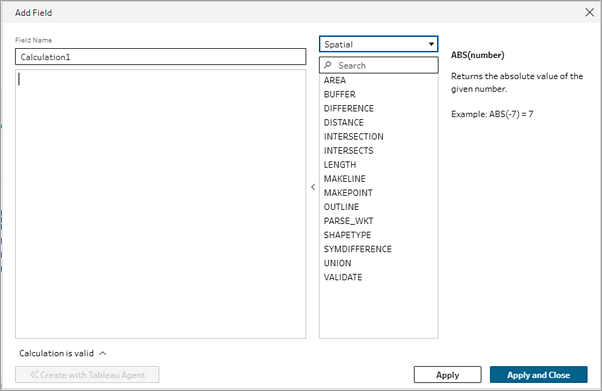Select the SYMDIFFERENCE function
The height and width of the screenshot is (391, 602).
358,249
